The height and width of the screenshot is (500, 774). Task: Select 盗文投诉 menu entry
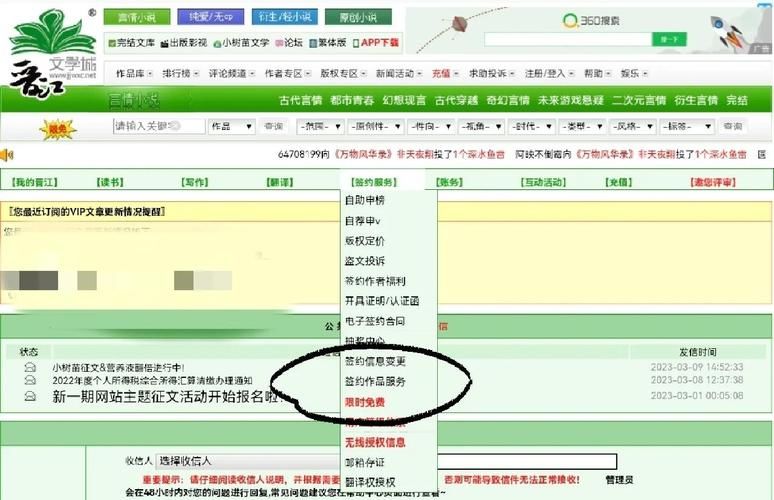[365, 261]
